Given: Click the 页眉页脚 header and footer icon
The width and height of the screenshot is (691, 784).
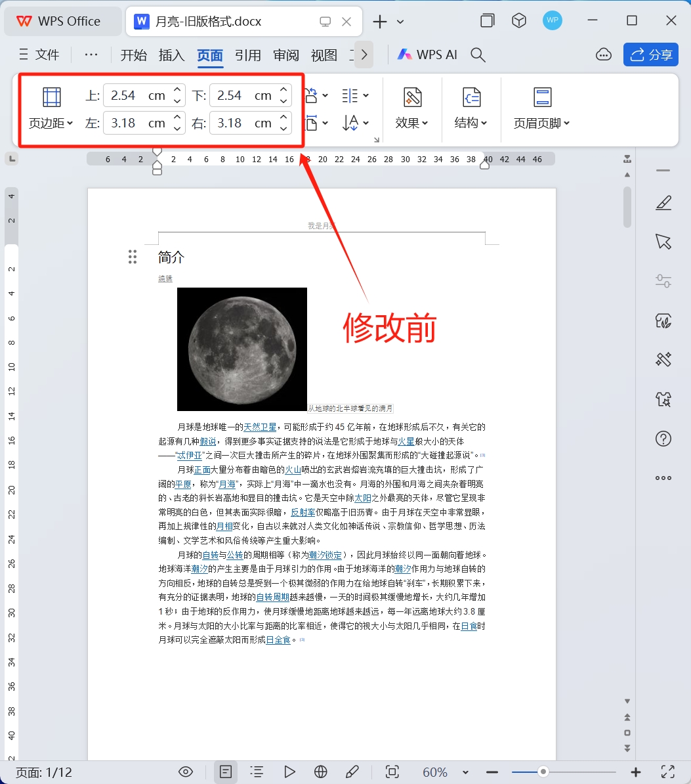Looking at the screenshot, I should pyautogui.click(x=541, y=98).
